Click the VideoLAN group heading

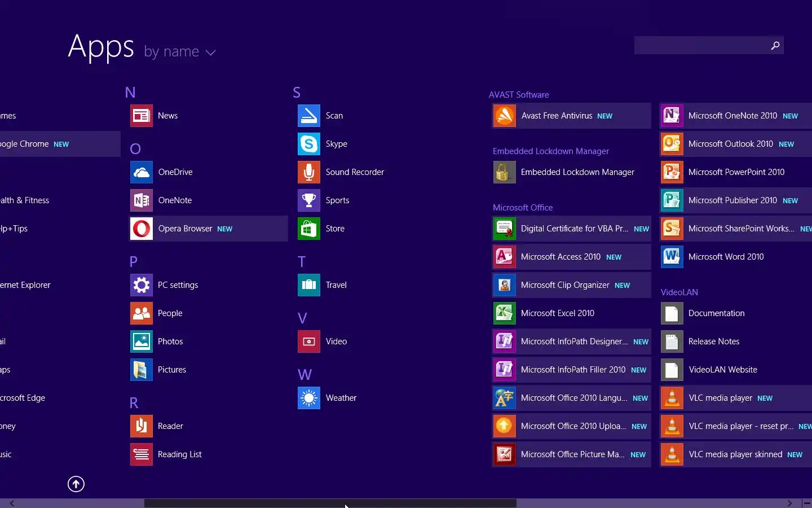click(679, 292)
